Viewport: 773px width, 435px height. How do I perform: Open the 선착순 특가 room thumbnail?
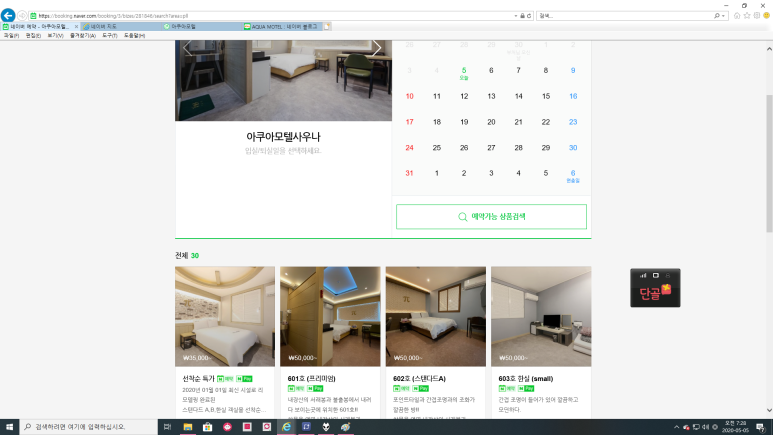click(x=225, y=317)
